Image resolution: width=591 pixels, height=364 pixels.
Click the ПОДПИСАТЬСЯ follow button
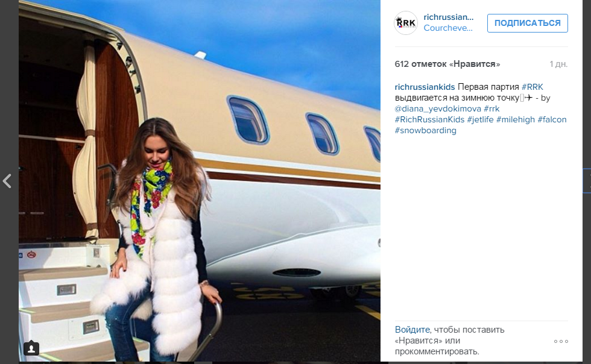[527, 23]
